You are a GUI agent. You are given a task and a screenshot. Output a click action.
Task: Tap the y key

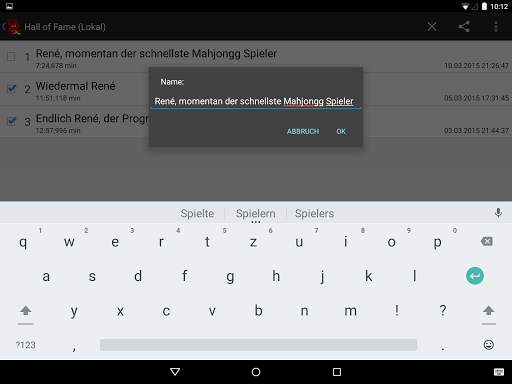point(74,312)
